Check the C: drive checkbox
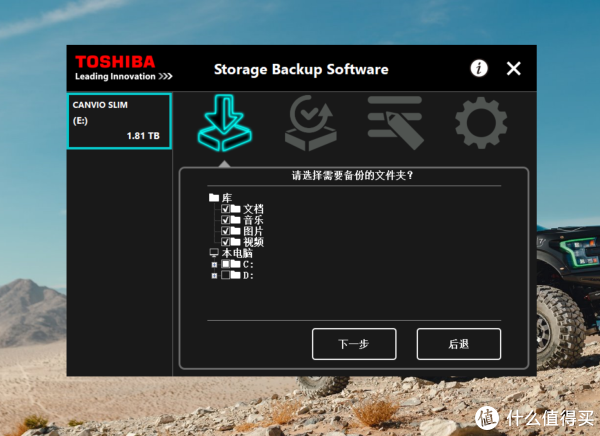Viewport: 600px width, 436px height. coord(225,264)
